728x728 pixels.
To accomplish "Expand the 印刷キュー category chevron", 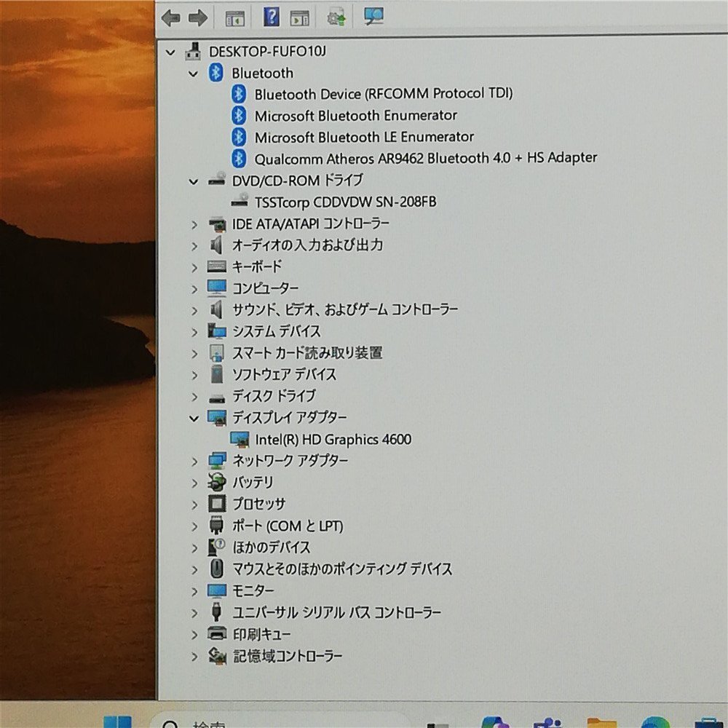I will (x=194, y=636).
